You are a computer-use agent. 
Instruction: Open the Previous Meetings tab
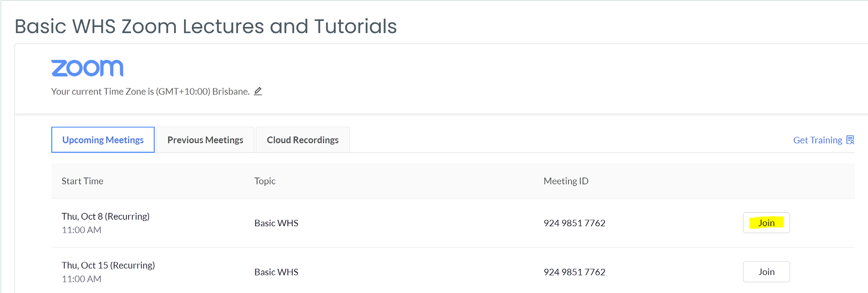(x=205, y=140)
